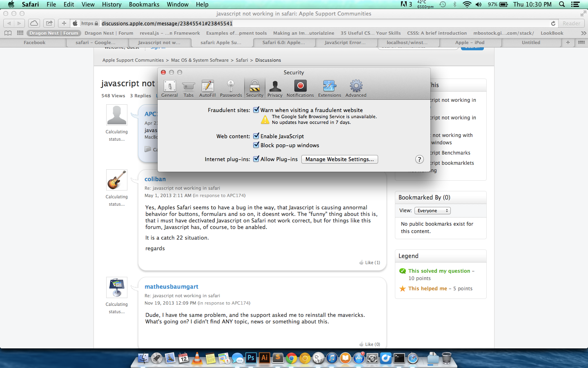
Task: Switch to the safari - Google tab
Action: click(x=96, y=43)
